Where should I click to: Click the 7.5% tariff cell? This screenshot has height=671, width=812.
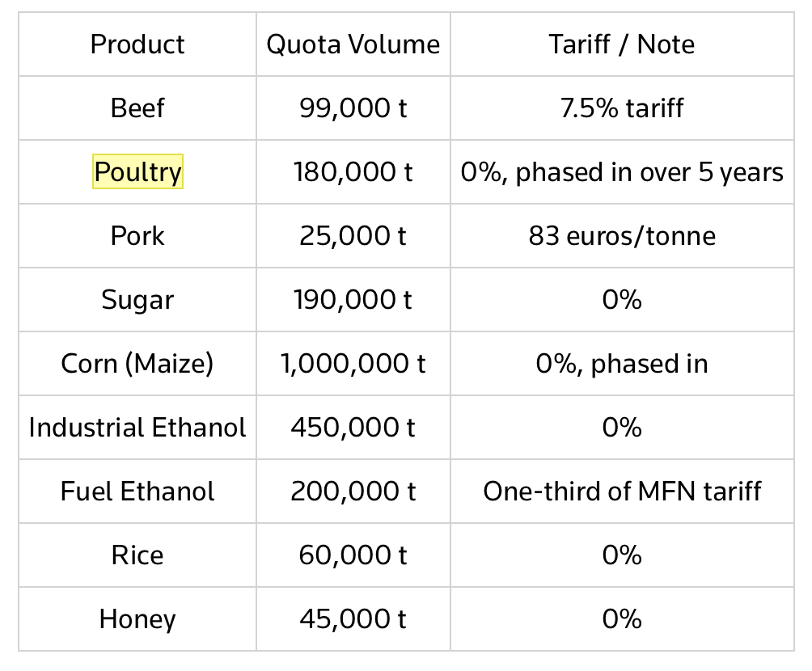(622, 108)
